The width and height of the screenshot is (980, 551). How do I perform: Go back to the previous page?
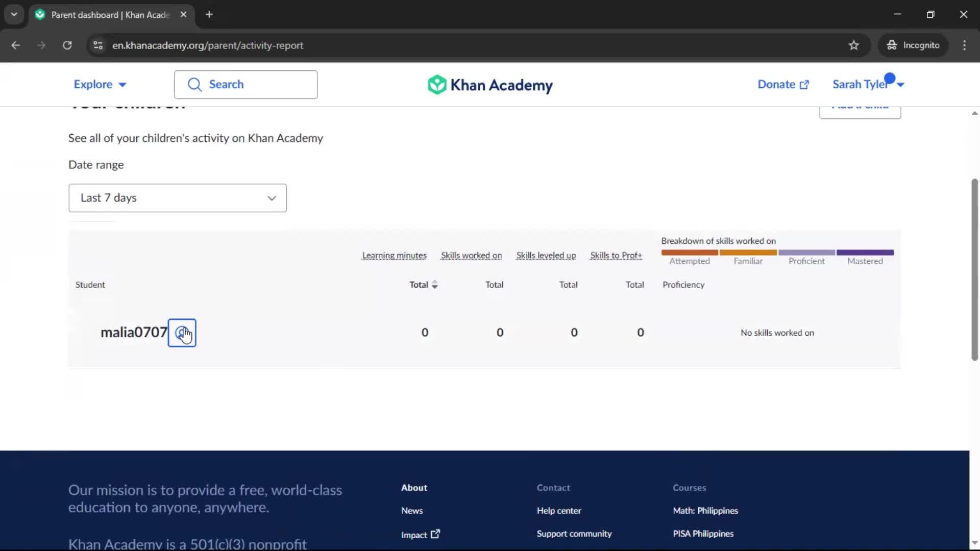coord(16,45)
